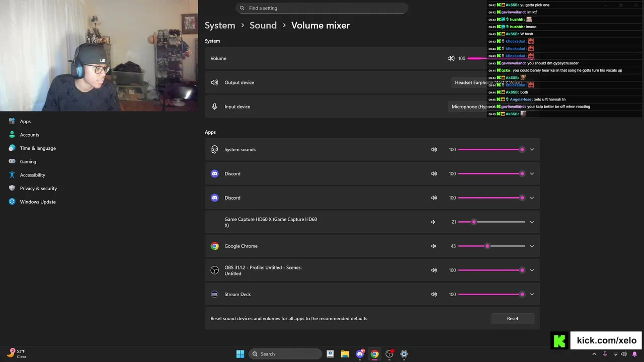Click the kick.com/xelo overlay text
The height and width of the screenshot is (362, 644).
606,340
